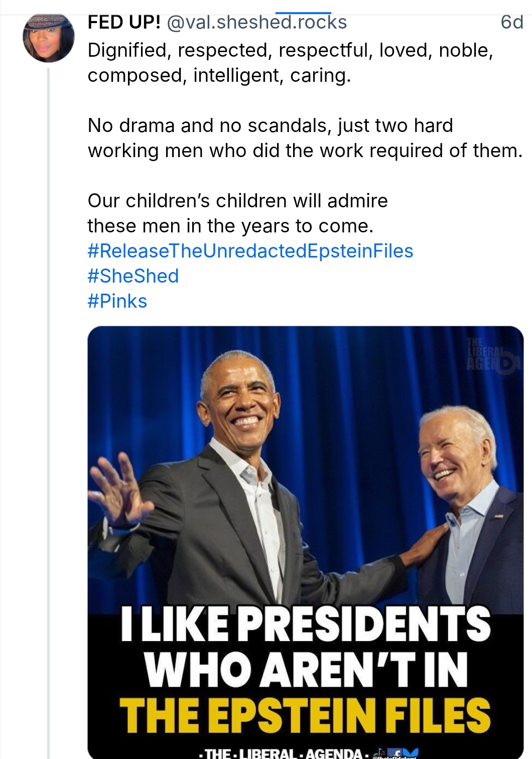Click the TikTok icon in image footer
Viewport: 532px width, 759px height.
pos(379,751)
